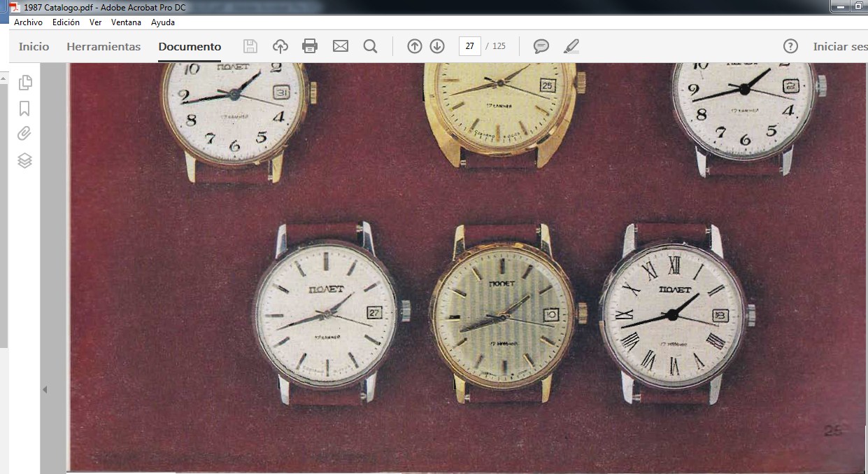Open the Ayuda menu
This screenshot has width=868, height=474.
[162, 22]
